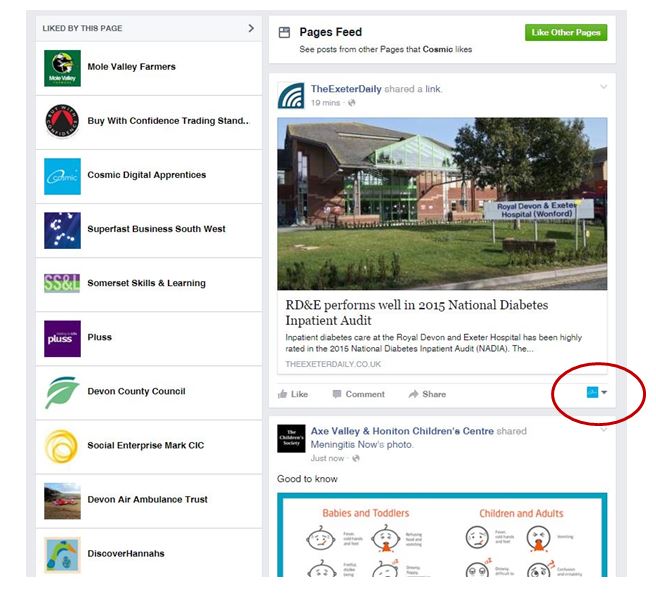Select the Pluss page name
The image size is (656, 593).
pos(100,337)
